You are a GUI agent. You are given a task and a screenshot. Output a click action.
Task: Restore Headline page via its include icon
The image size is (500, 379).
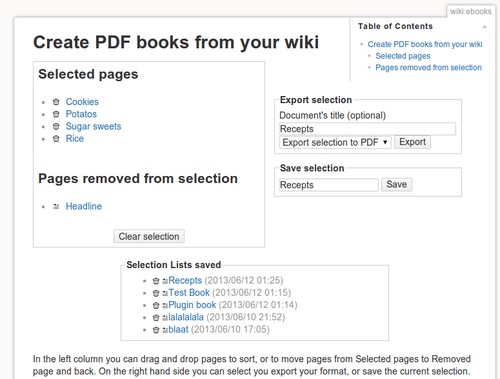[56, 206]
